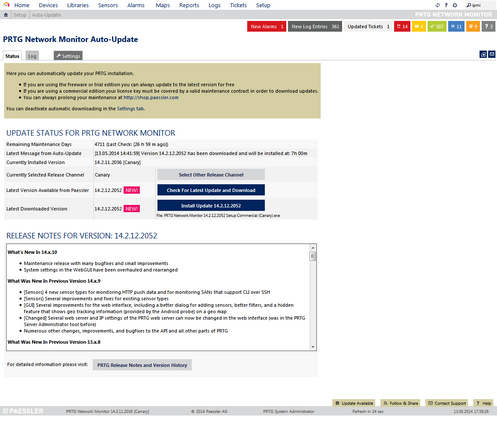Open the New Log Entries notification

315,27
